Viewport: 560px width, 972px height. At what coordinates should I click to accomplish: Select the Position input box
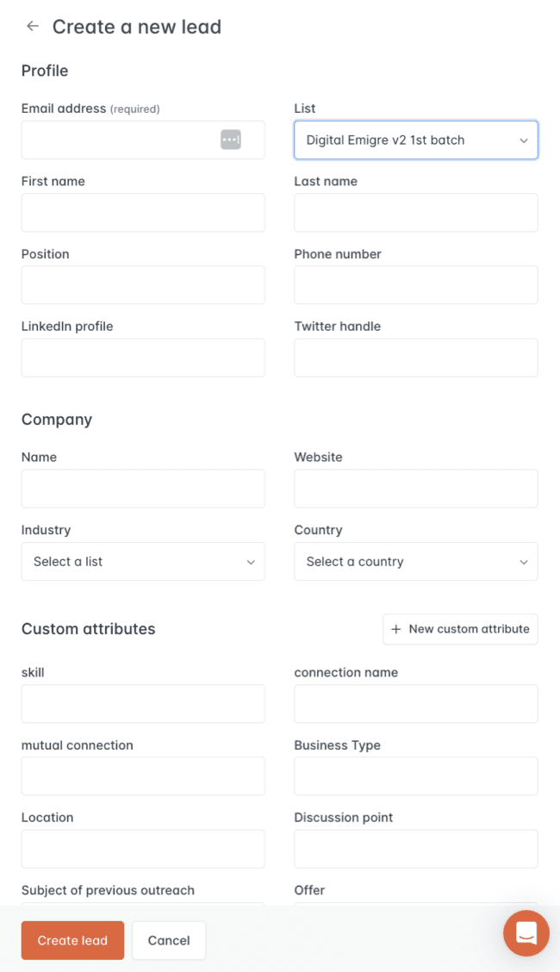tap(142, 284)
